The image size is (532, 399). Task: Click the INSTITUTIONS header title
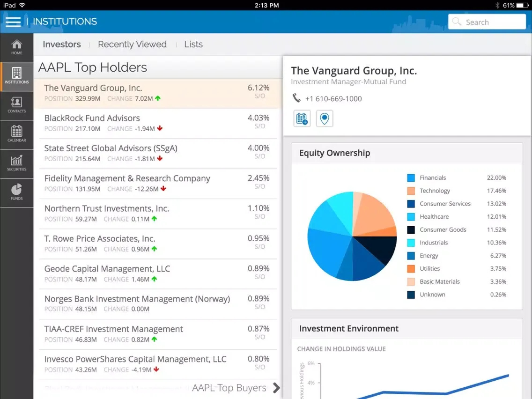click(65, 22)
